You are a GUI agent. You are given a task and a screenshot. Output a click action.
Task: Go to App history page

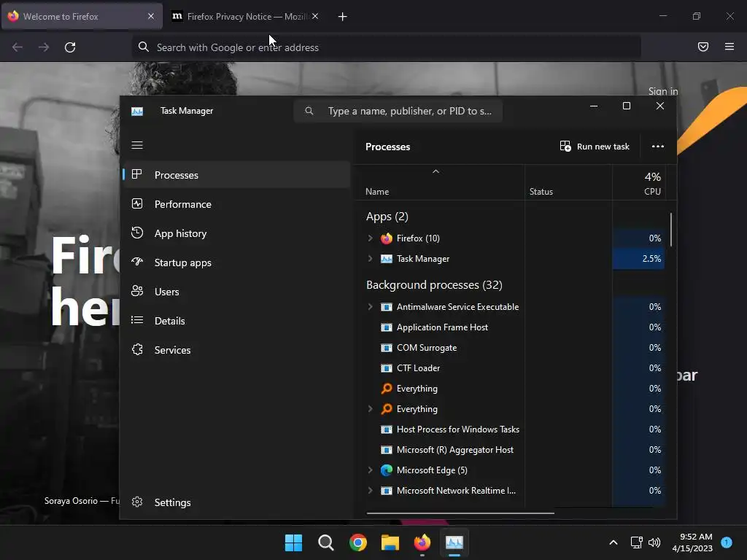[x=181, y=233]
